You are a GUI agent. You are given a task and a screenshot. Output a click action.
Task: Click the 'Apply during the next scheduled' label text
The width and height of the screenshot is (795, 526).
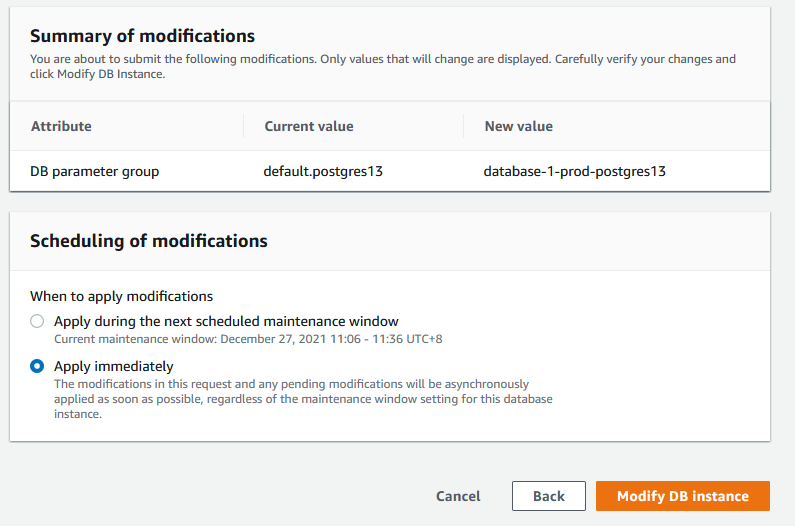coord(226,321)
